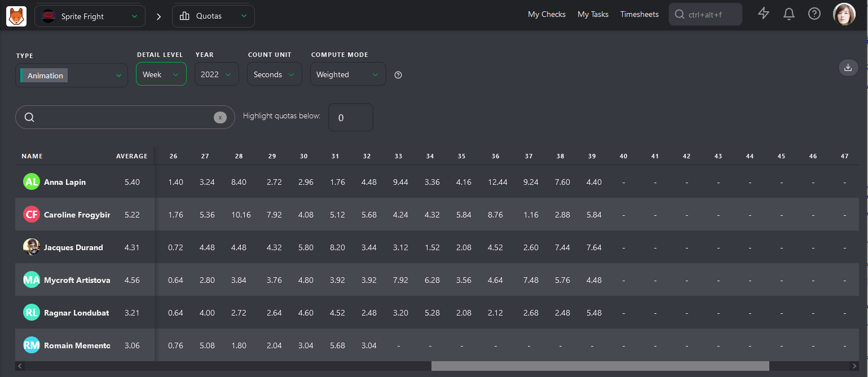Open the user profile avatar

click(x=844, y=14)
